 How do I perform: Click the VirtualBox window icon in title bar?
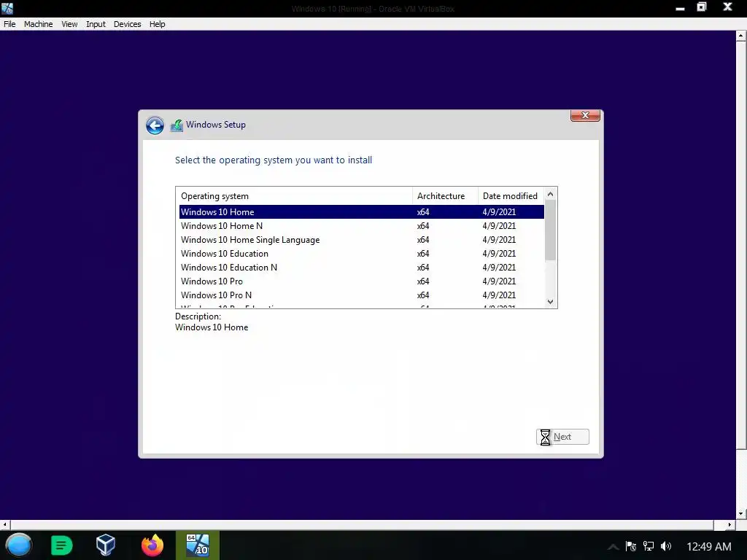pyautogui.click(x=7, y=8)
